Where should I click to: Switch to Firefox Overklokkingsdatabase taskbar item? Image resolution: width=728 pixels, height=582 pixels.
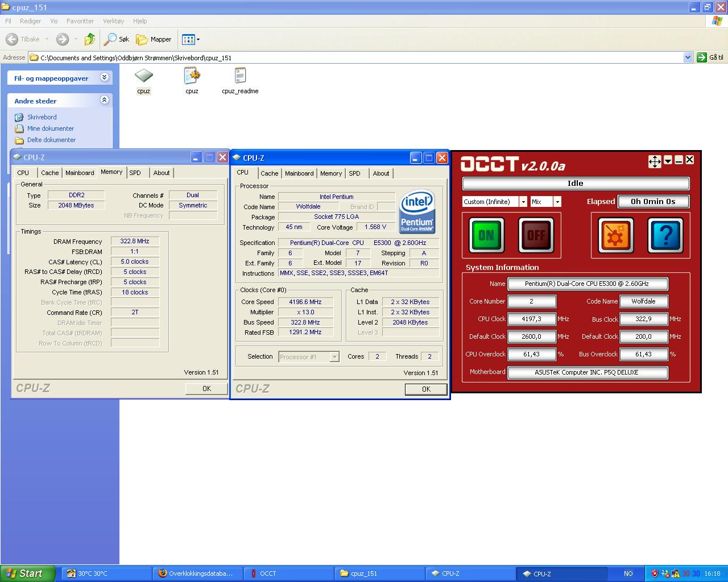pos(197,573)
